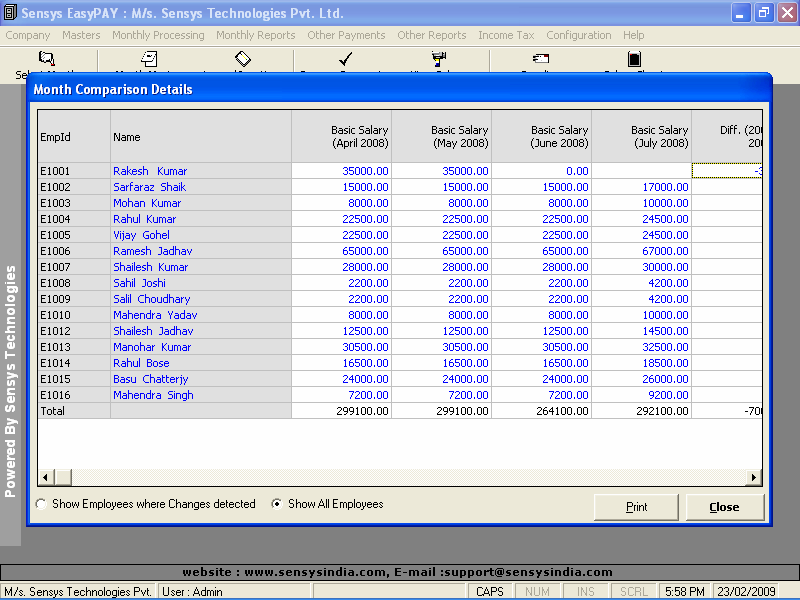Click the Select Month toolbar icon
Image resolution: width=800 pixels, height=600 pixels.
tap(46, 59)
